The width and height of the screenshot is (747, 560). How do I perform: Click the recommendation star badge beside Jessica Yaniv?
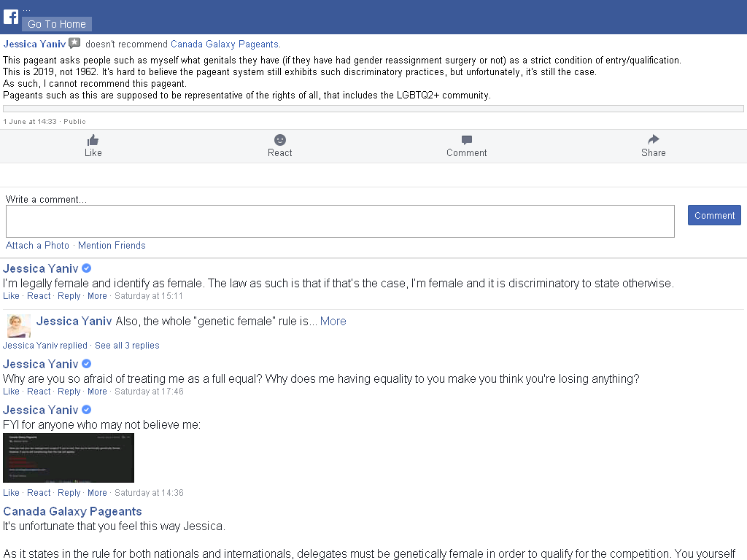pos(75,43)
